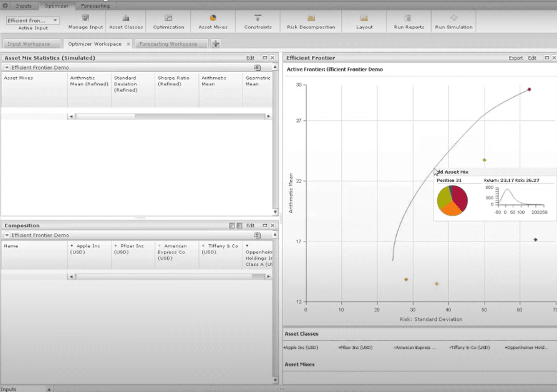Select the red Apple Inc point on frontier
Image resolution: width=557 pixels, height=392 pixels.
pyautogui.click(x=529, y=89)
